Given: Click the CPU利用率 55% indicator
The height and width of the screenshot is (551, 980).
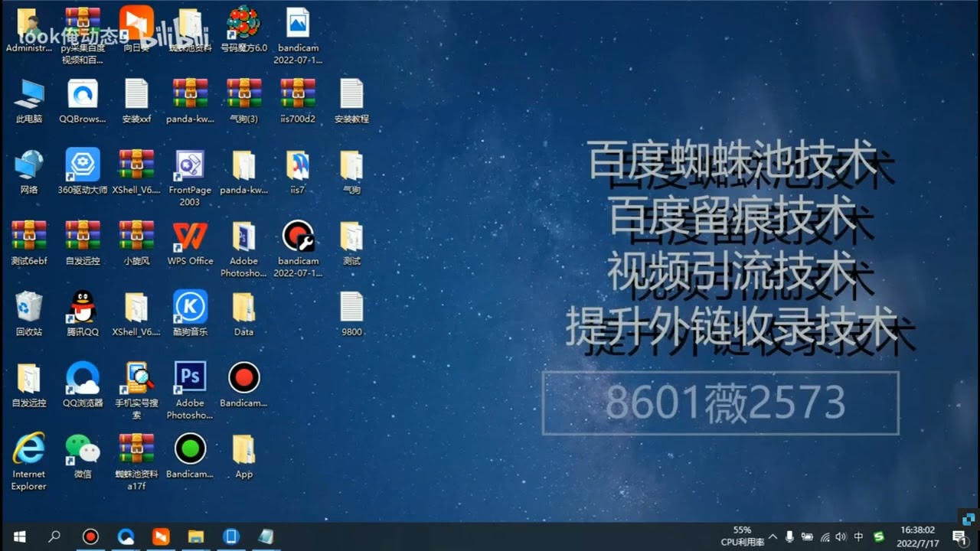Looking at the screenshot, I should [x=742, y=536].
